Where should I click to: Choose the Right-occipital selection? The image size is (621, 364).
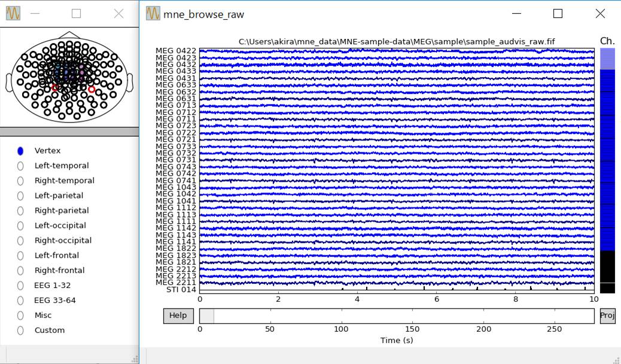20,241
